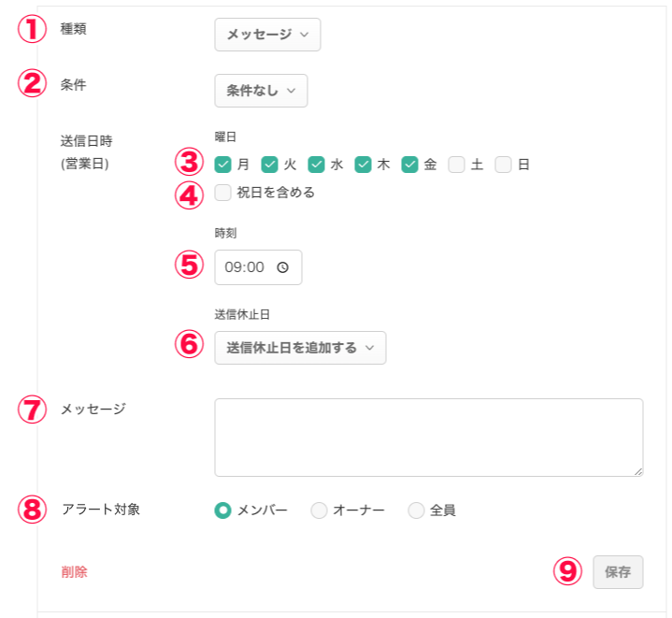
Task: Uncheck the 金 (Friday) checkbox
Action: (410, 165)
